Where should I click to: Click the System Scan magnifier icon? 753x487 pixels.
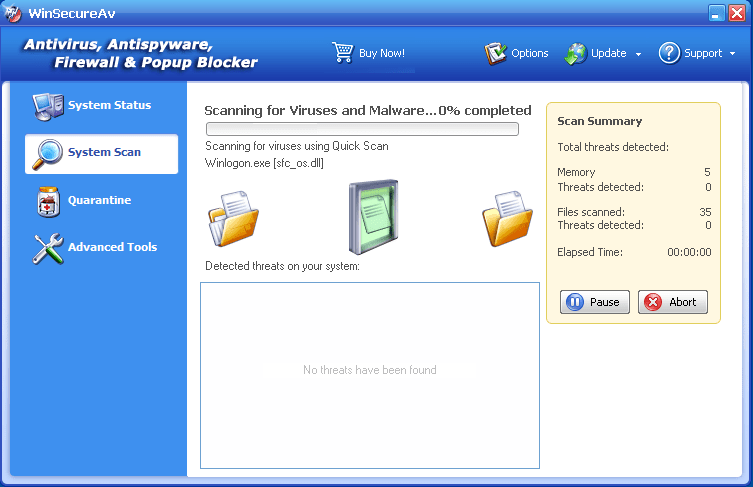click(x=47, y=153)
